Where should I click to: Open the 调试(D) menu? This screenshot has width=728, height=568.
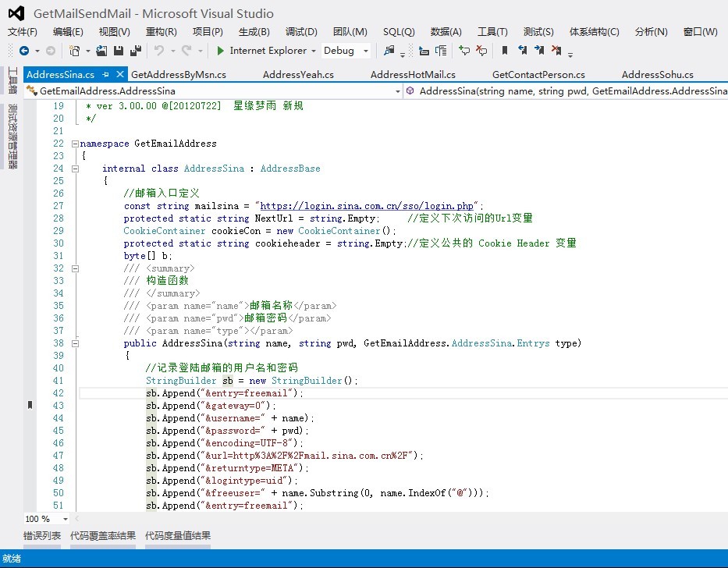301,32
